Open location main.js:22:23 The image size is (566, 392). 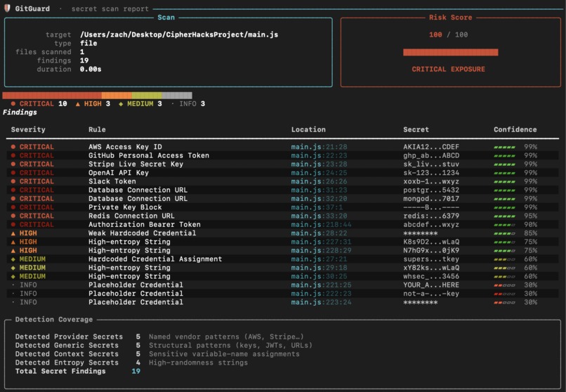pyautogui.click(x=319, y=155)
